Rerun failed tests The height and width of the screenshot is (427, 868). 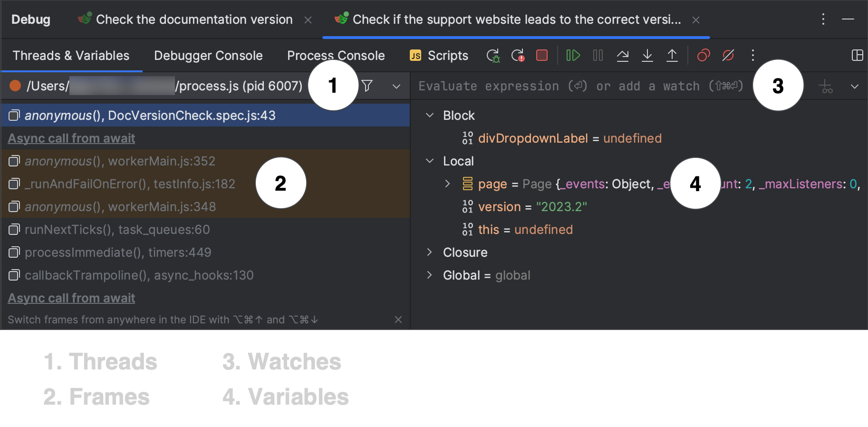(x=518, y=55)
